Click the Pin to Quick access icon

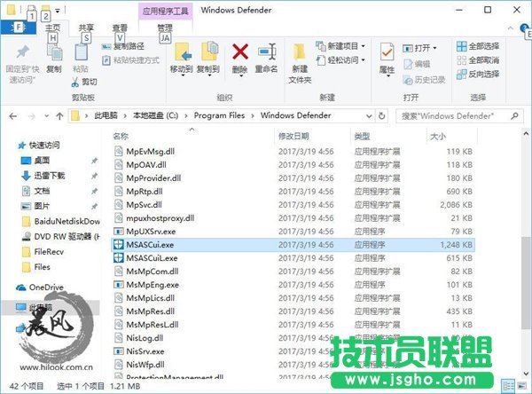(x=23, y=52)
